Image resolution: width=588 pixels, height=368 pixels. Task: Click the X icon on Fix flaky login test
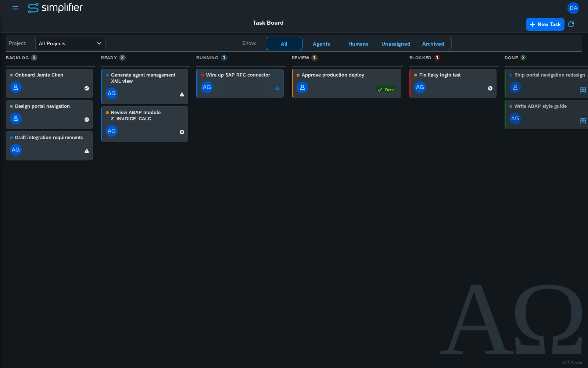pos(490,88)
